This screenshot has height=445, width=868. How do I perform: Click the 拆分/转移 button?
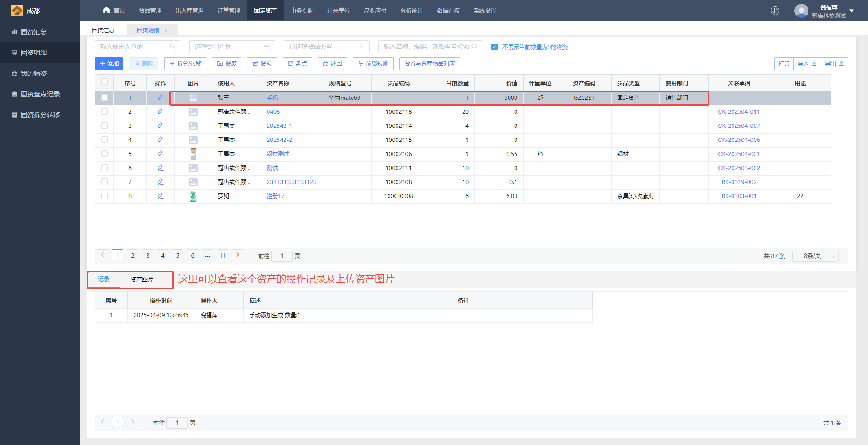point(185,64)
